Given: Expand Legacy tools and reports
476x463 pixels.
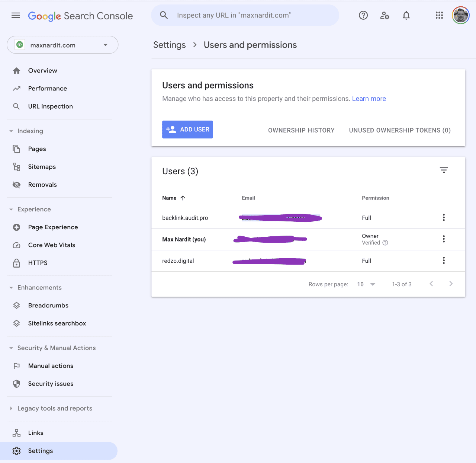Looking at the screenshot, I should click(x=11, y=408).
